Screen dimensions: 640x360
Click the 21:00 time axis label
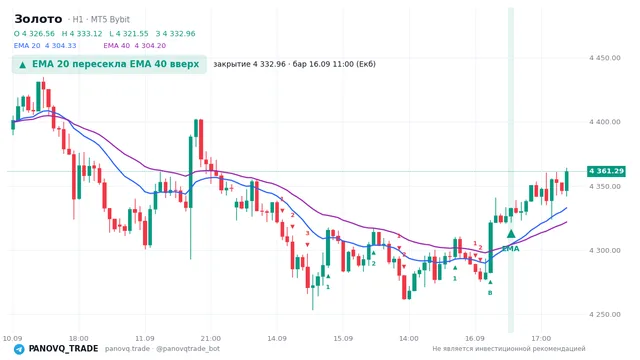[211, 338]
